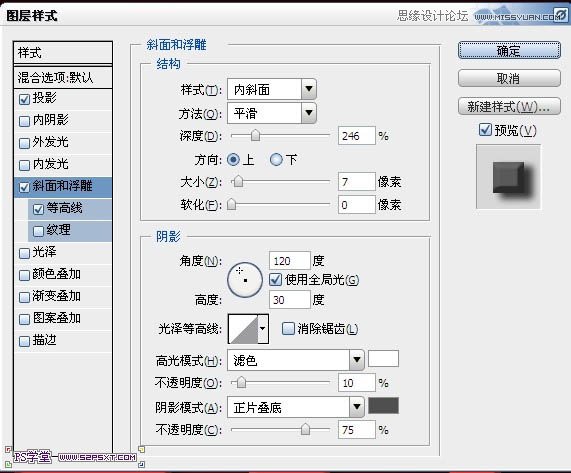Toggle the 光泽 satin checkbox

click(24, 253)
